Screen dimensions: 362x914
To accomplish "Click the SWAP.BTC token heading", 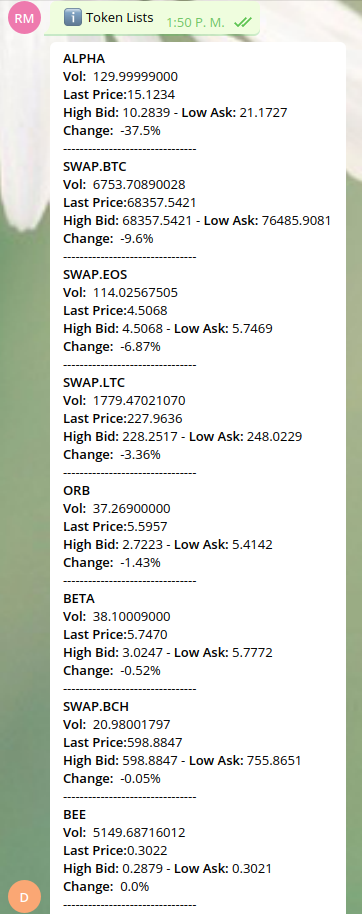I will pos(94,167).
